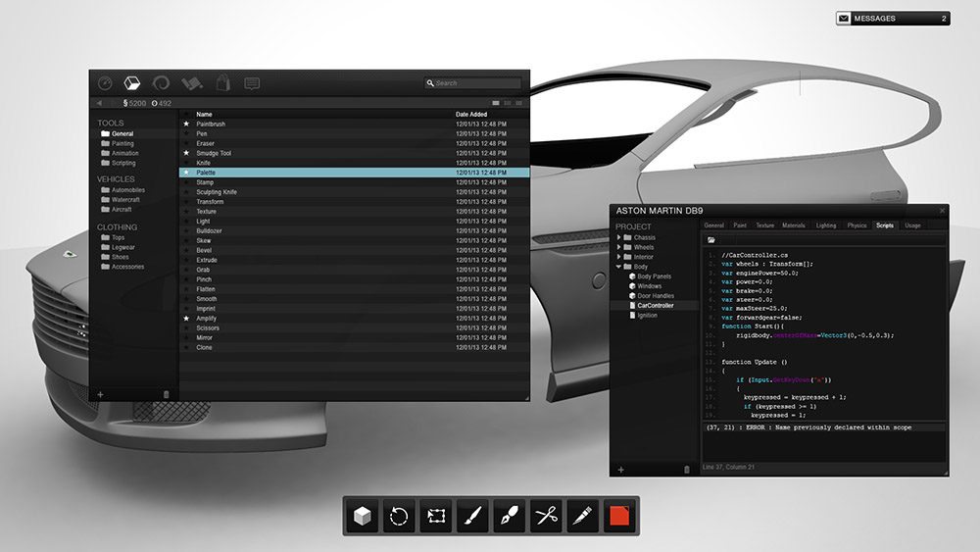This screenshot has width=980, height=552.
Task: Open the Messages notification button
Action: tap(892, 18)
